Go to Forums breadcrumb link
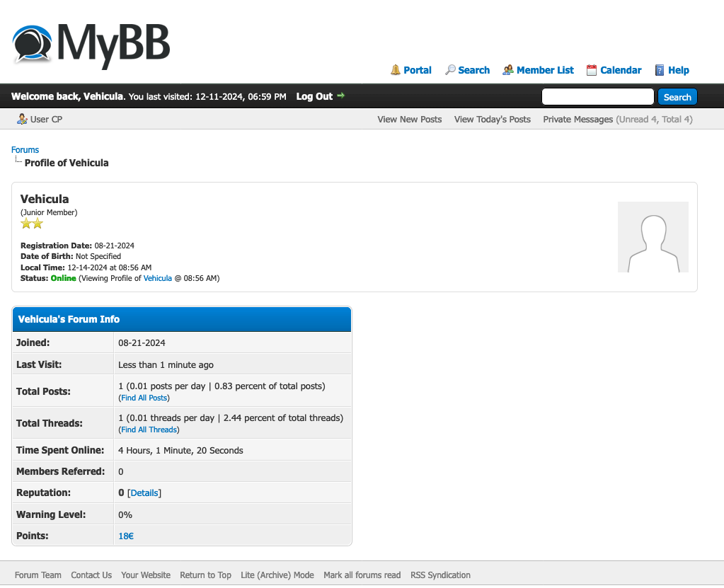Viewport: 724px width, 588px height. (x=25, y=150)
